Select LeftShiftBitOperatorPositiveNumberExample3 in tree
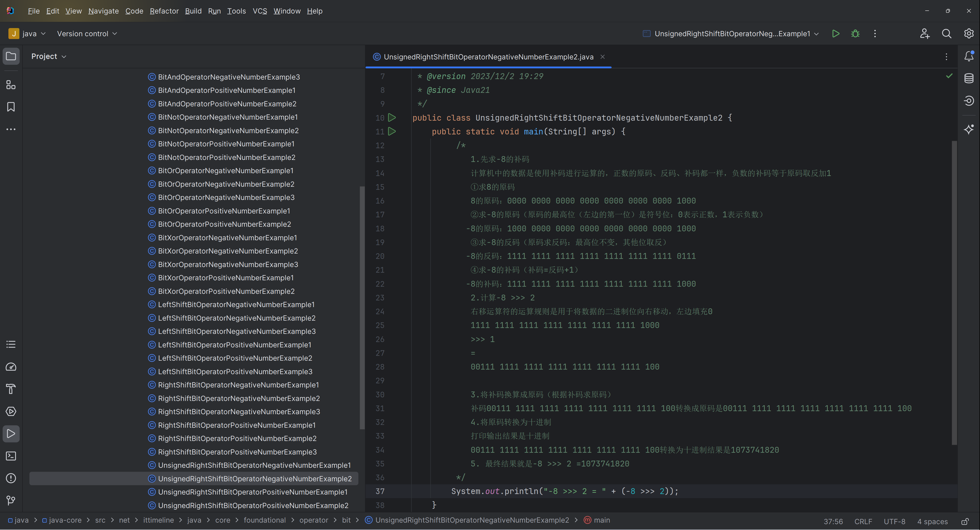Viewport: 980px width, 530px height. [230, 372]
